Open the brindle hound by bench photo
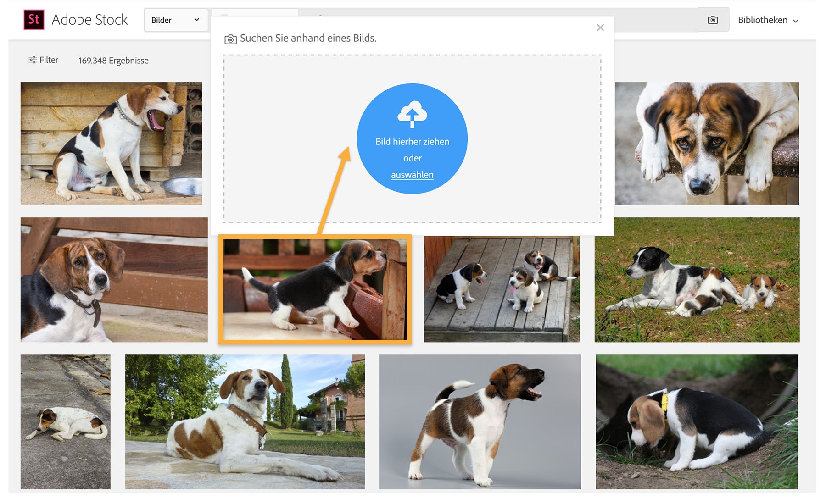Screen dimensions: 826x504 pos(114,280)
